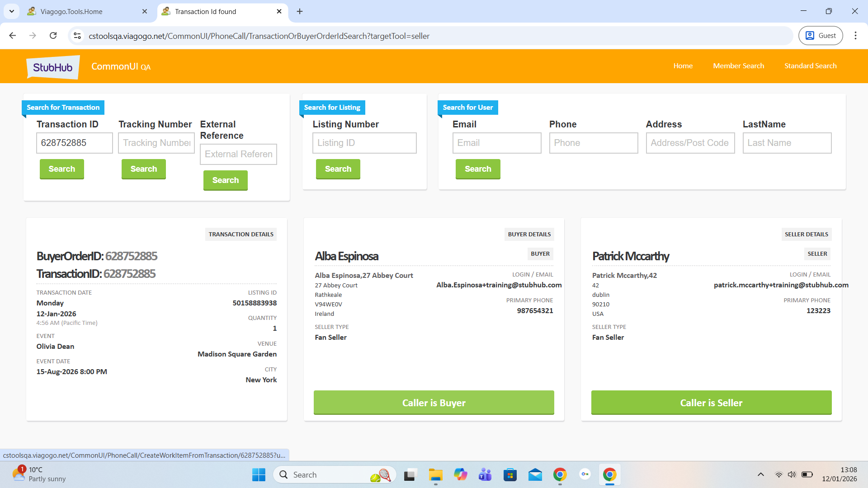
Task: Switch to the Viagogo.Tools.Home tab
Action: pos(71,12)
